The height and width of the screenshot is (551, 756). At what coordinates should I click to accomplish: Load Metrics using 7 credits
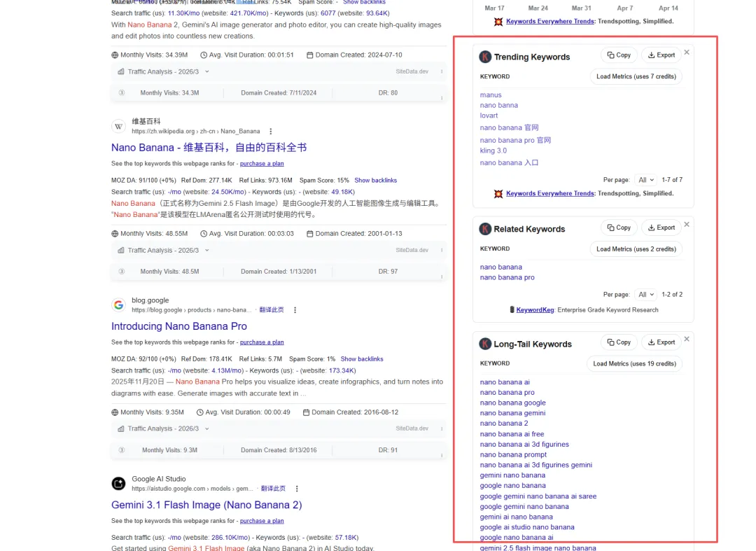pos(636,76)
